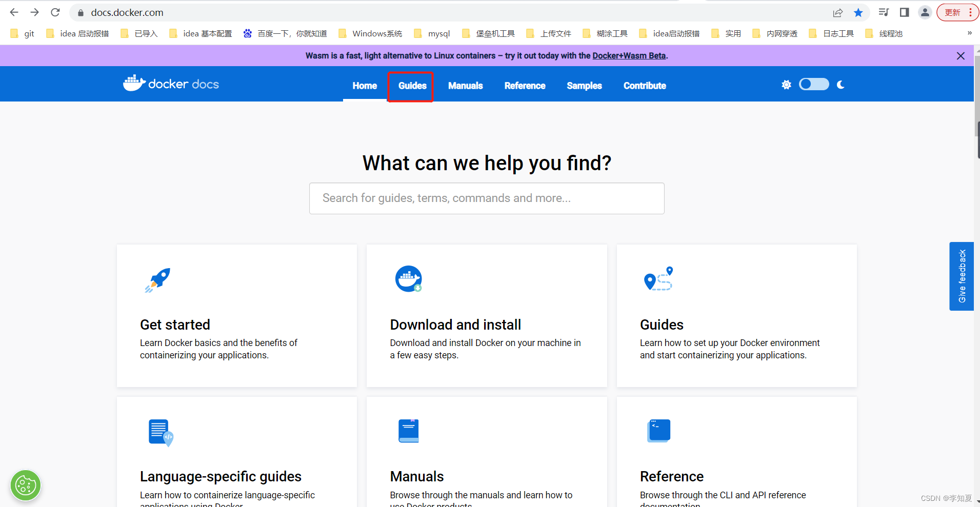980x507 pixels.
Task: Click the bookmark star icon
Action: tap(858, 13)
